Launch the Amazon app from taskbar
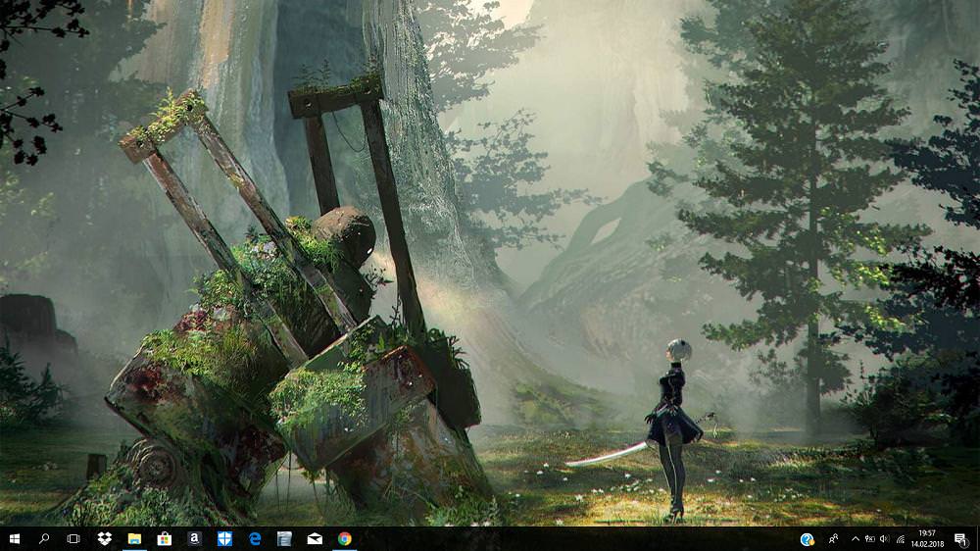Screen dimensions: 980x551 (x=194, y=538)
